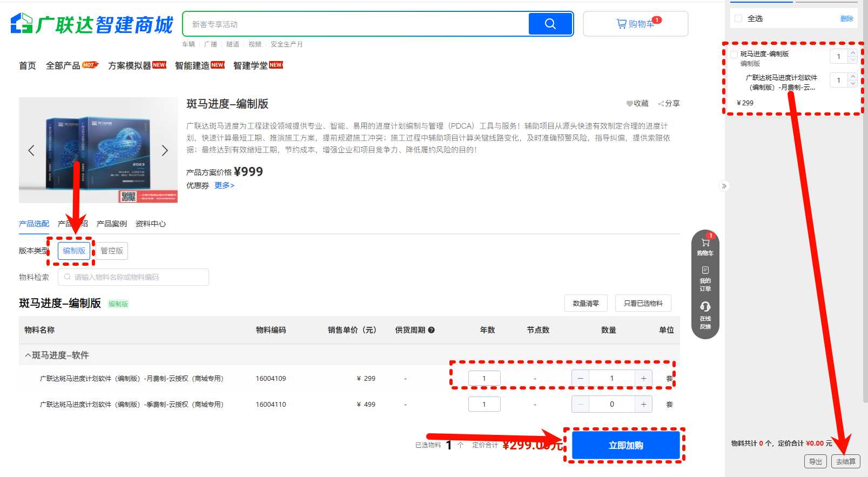Click 只看已选物料 button
Viewport: 868px width, 477px height.
pos(643,303)
